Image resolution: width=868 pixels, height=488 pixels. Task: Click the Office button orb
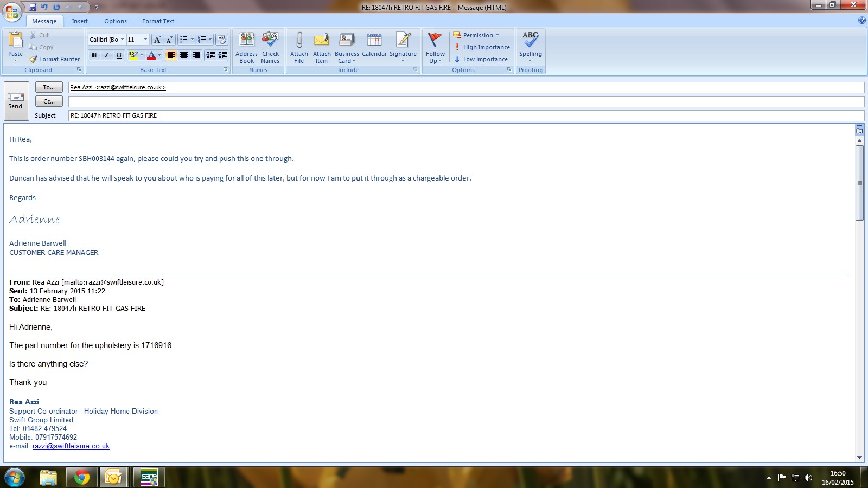coord(12,11)
